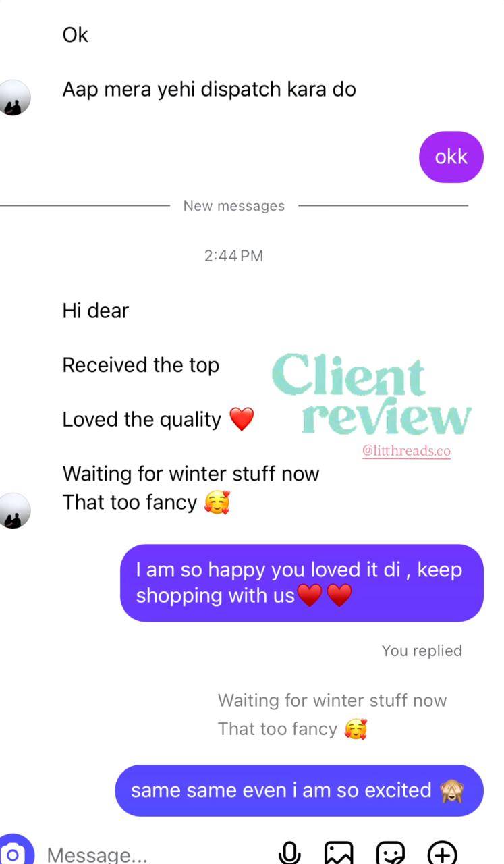Viewport: 504px width, 864px height.
Task: Tap the quoted reply 'Waiting for winter stuff now'
Action: tap(332, 701)
